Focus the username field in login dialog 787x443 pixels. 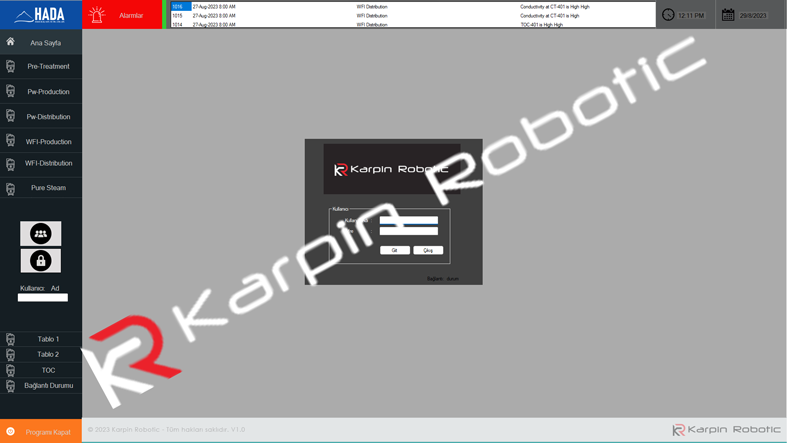(x=409, y=220)
